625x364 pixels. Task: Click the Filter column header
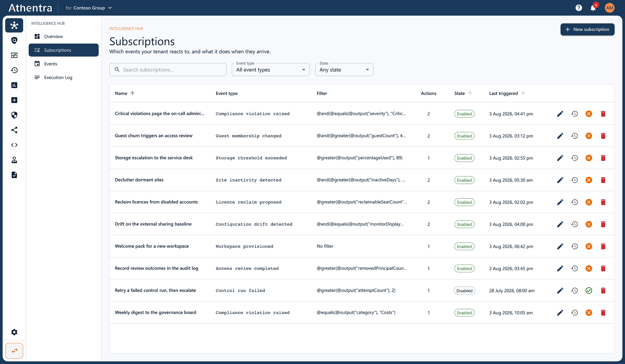pos(322,93)
